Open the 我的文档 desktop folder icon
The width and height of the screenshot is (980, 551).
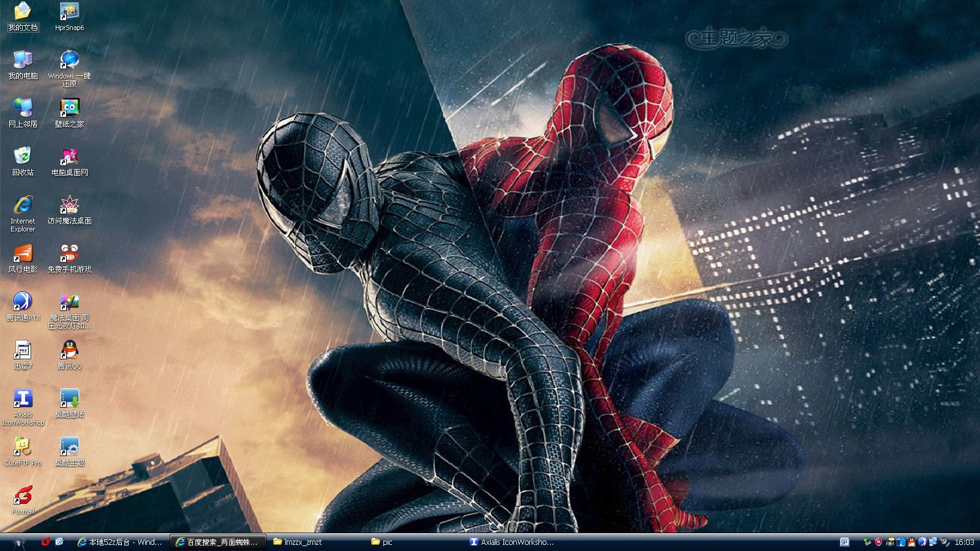coord(23,17)
